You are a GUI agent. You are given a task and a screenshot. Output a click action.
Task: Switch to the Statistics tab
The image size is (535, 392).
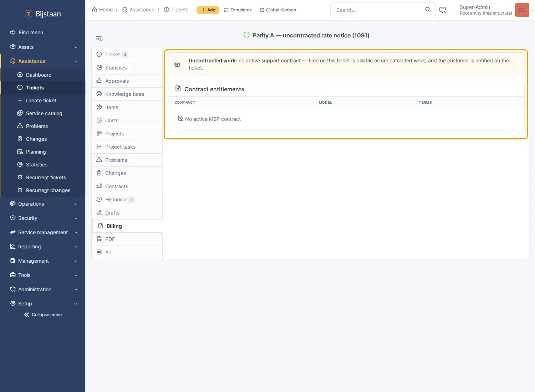click(127, 68)
